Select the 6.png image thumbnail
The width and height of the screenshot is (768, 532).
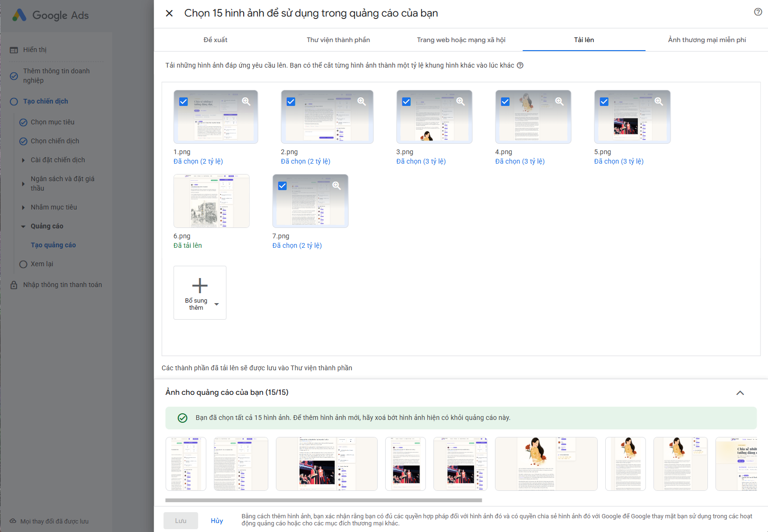[212, 201]
